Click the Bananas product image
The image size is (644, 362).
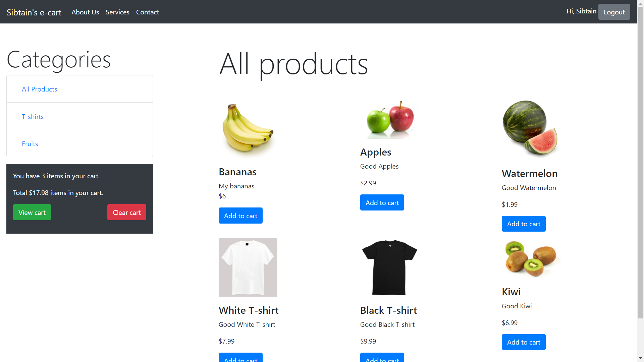[248, 129]
